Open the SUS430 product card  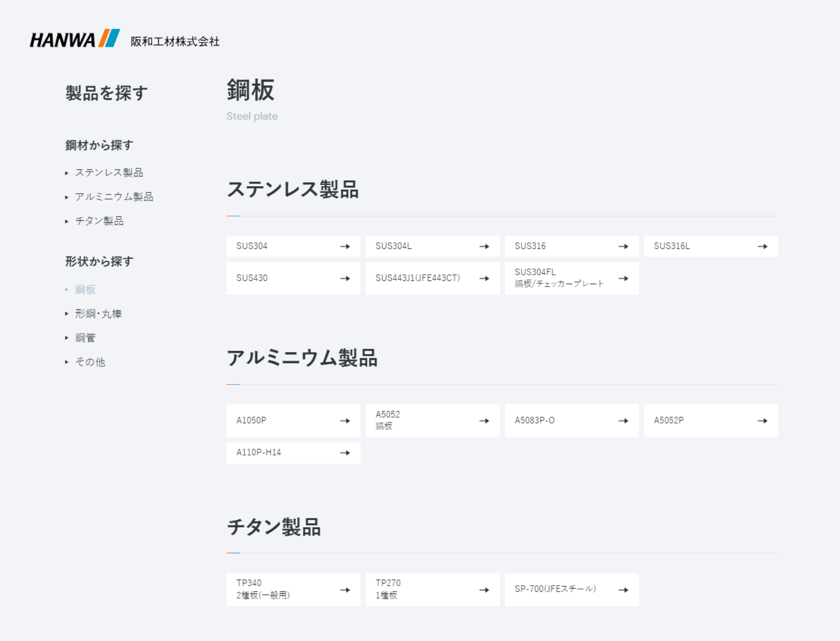(x=294, y=278)
